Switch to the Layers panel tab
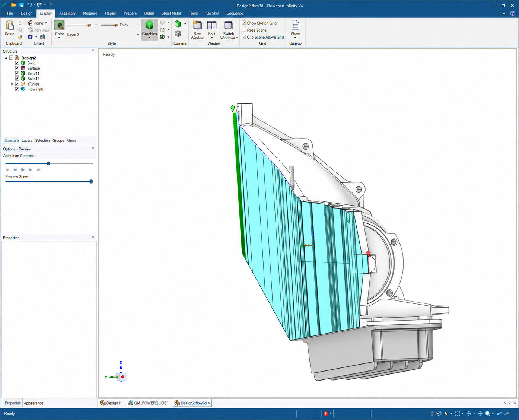 tap(27, 140)
